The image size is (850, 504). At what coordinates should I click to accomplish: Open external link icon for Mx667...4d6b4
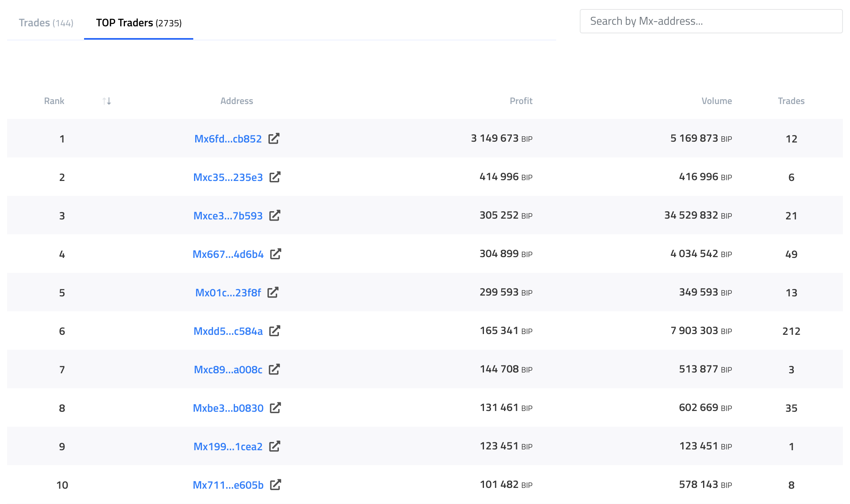tap(276, 254)
